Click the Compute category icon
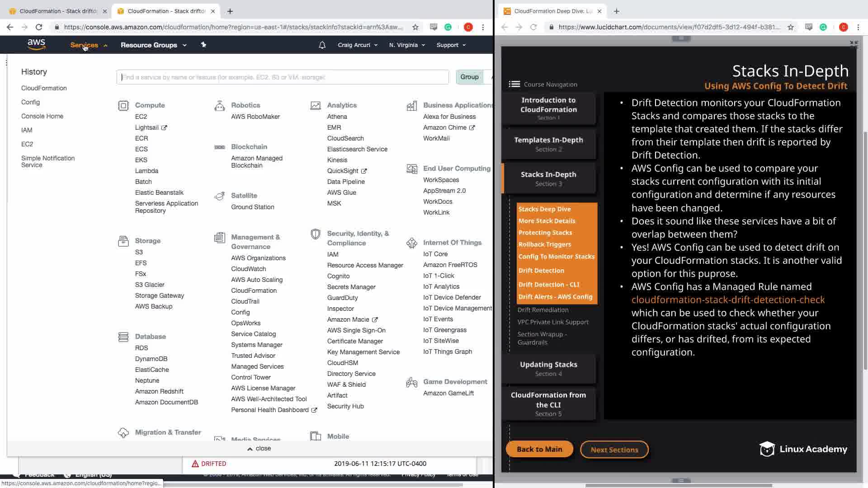The width and height of the screenshot is (868, 488). [x=123, y=106]
